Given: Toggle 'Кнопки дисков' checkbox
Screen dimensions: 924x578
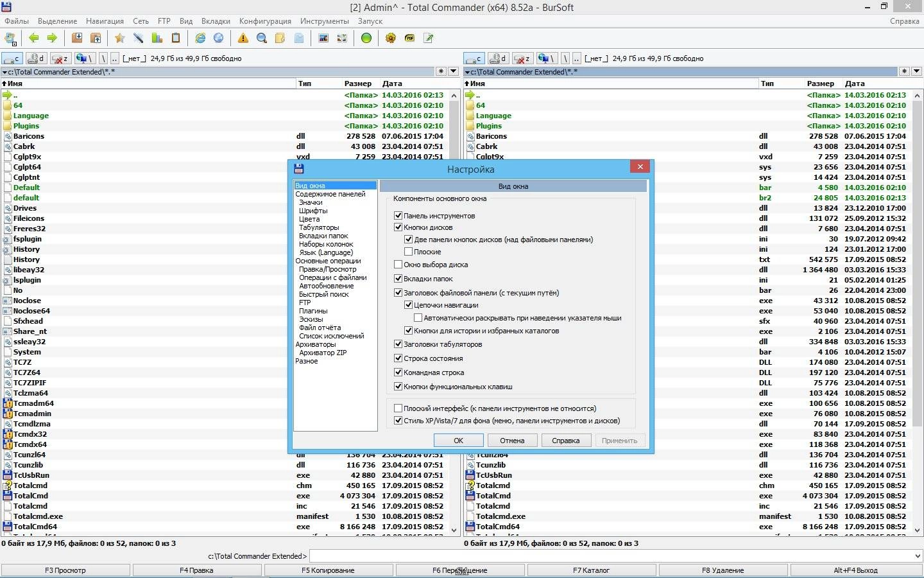Looking at the screenshot, I should point(398,227).
